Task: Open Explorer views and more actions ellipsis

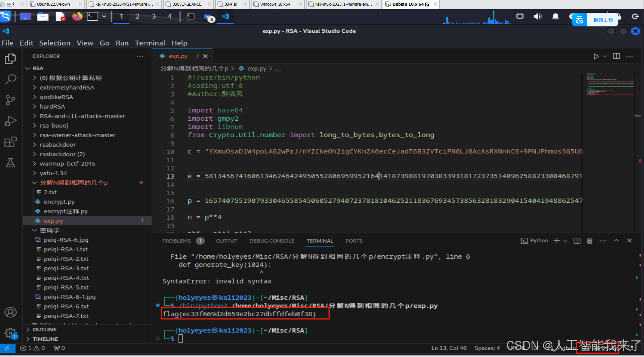Action: pyautogui.click(x=140, y=56)
